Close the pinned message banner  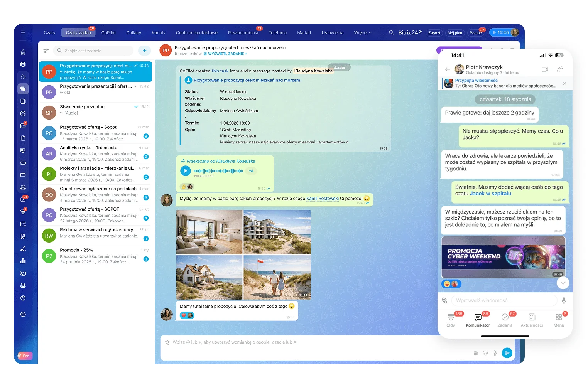click(565, 83)
